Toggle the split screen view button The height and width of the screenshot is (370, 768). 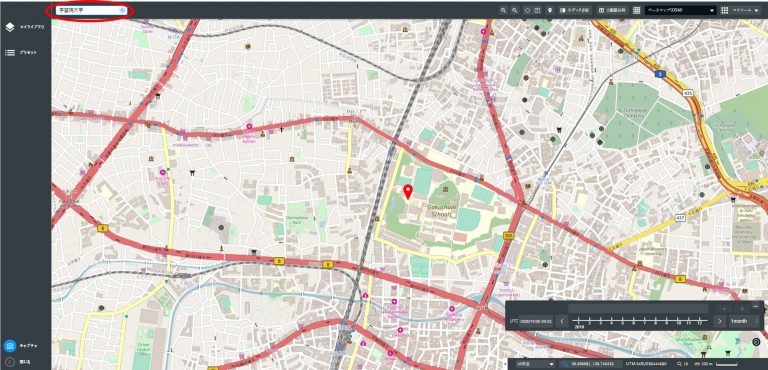pyautogui.click(x=612, y=10)
